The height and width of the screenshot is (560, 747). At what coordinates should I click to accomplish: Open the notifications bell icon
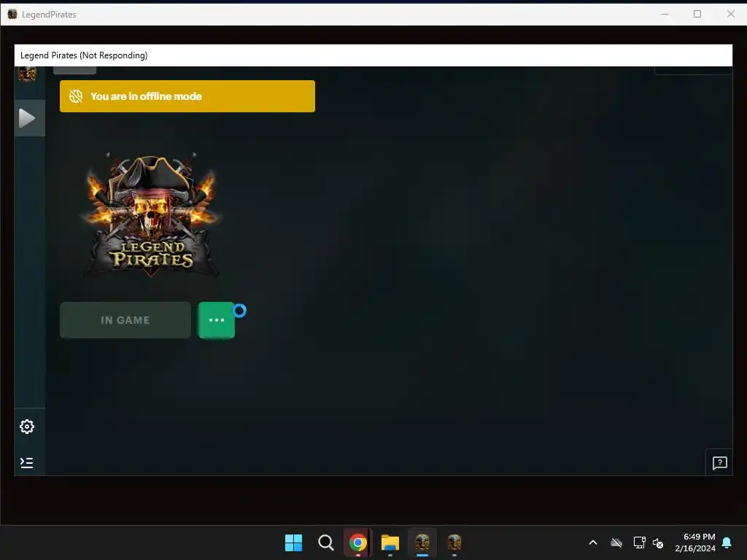727,542
